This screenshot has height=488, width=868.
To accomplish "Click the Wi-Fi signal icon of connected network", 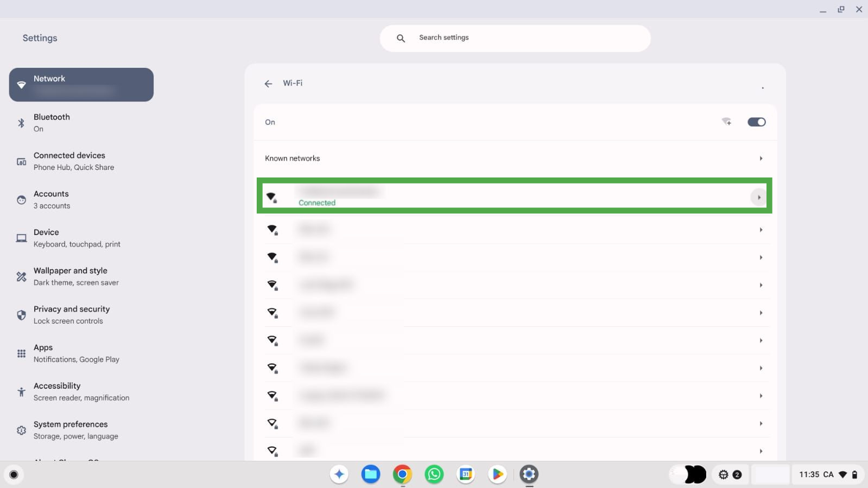I will coord(272,197).
